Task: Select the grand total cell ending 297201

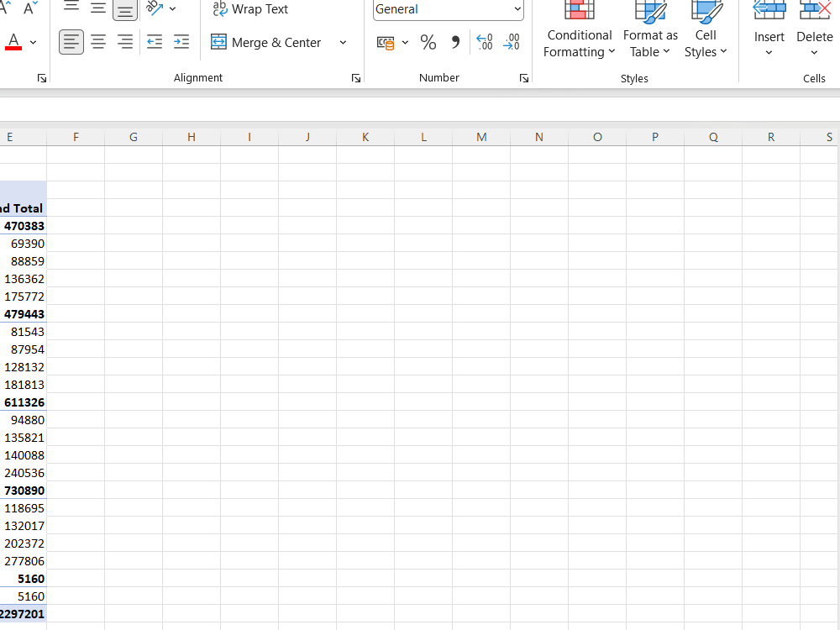Action: click(x=23, y=614)
